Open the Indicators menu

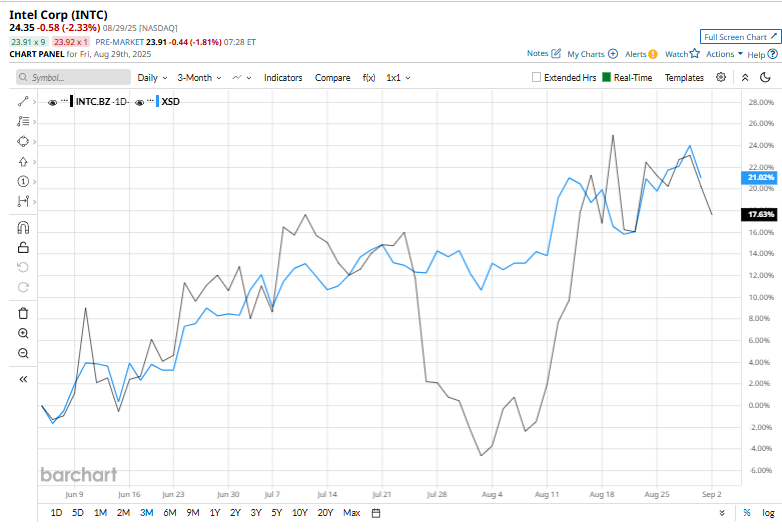pos(283,78)
